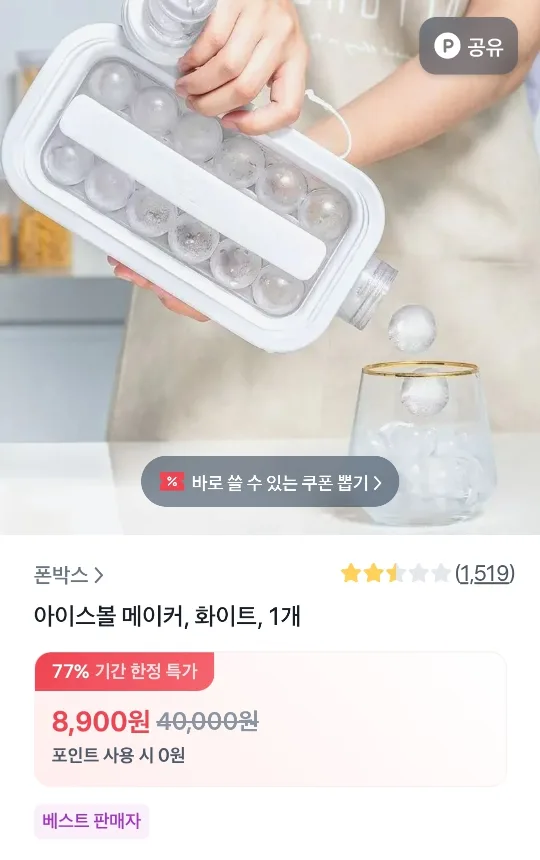
Task: Click the second gold rating star
Action: (x=373, y=574)
